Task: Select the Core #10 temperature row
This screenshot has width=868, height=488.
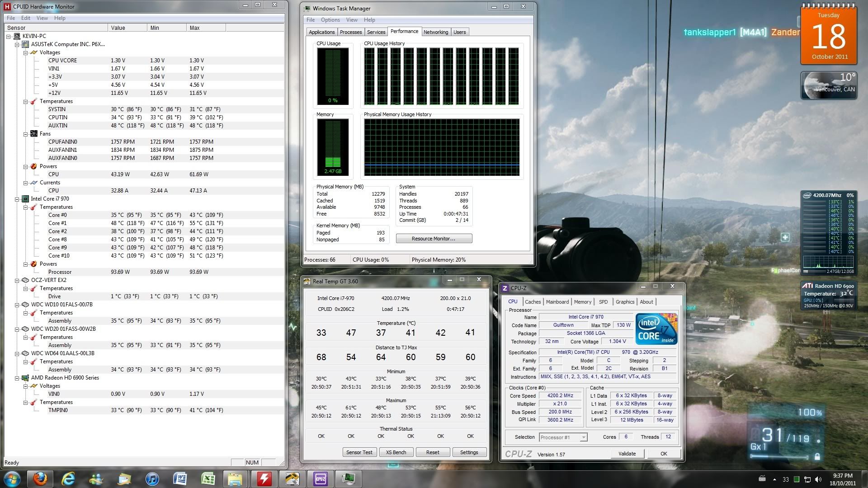Action: tap(144, 256)
